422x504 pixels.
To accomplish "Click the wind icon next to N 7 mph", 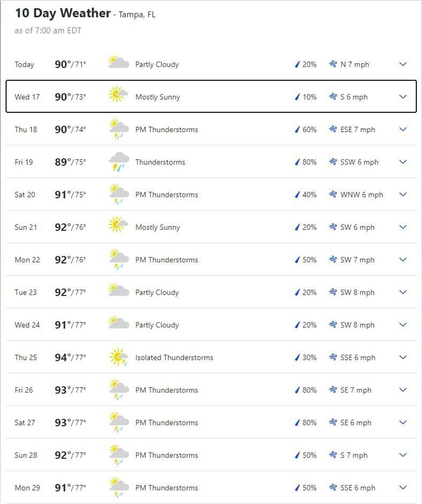I will [333, 64].
